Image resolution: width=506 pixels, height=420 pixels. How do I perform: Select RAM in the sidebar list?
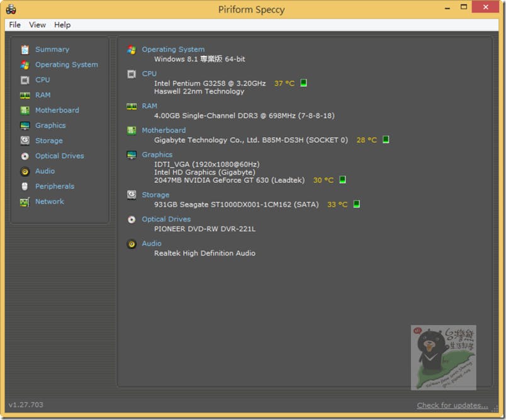pos(43,95)
